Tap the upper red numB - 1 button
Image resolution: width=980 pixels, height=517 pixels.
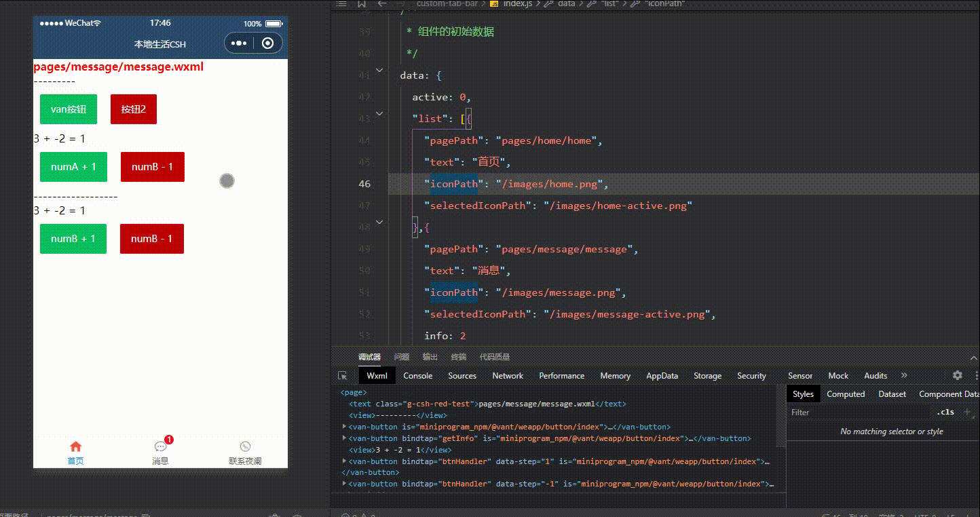[x=153, y=167]
